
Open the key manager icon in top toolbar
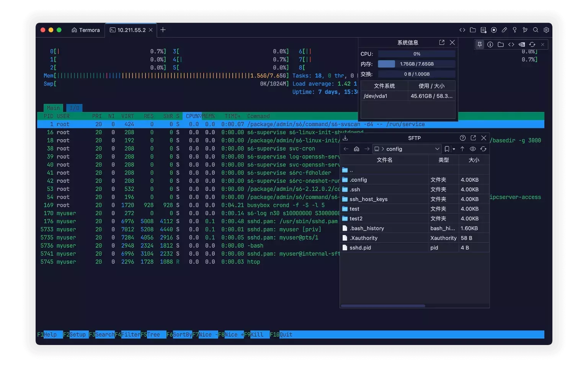click(x=514, y=30)
